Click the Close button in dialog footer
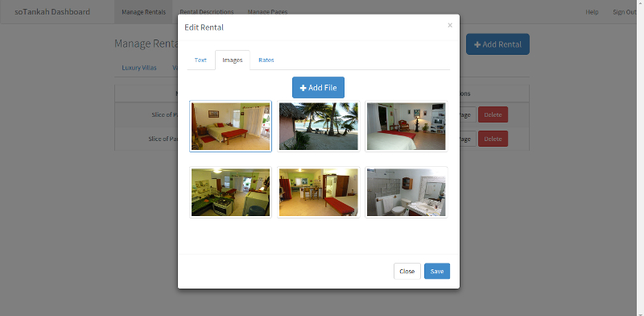Viewport: 644px width, 316px height. click(x=407, y=271)
